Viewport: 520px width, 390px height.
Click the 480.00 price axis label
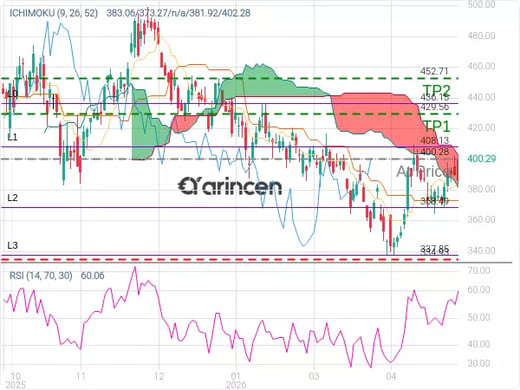(481, 35)
